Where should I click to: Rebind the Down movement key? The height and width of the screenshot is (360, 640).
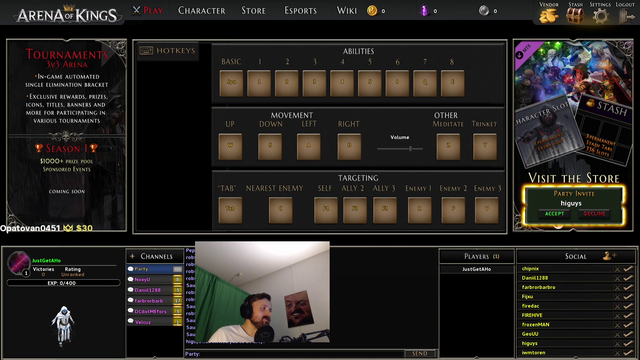coord(270,147)
